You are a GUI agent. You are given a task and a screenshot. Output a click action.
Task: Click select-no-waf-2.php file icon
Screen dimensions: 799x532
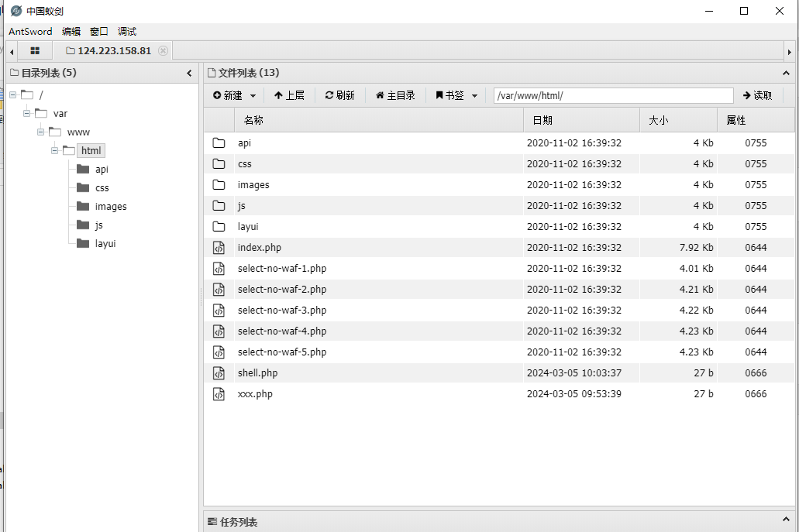(219, 289)
